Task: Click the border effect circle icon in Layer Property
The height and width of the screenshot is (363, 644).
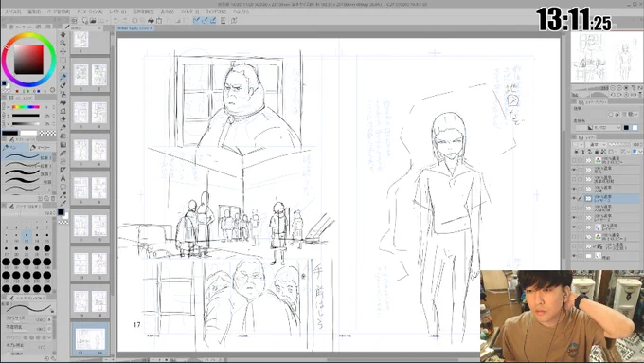Action: click(612, 114)
